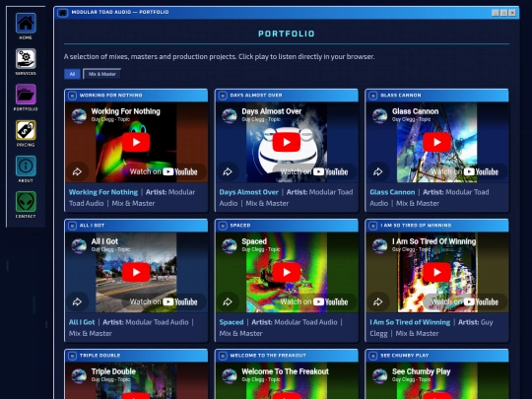
Task: Share the Glass Cannon video
Action: [x=378, y=171]
